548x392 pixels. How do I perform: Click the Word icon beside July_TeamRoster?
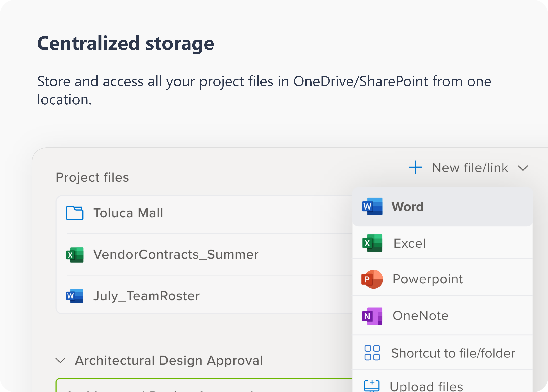[x=75, y=296]
